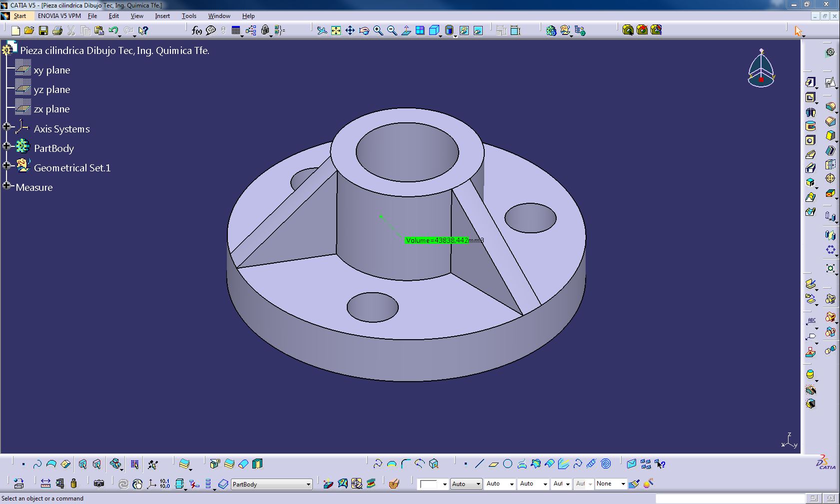Open the first Auto dropdown in graphic properties
840x504 pixels.
click(478, 484)
